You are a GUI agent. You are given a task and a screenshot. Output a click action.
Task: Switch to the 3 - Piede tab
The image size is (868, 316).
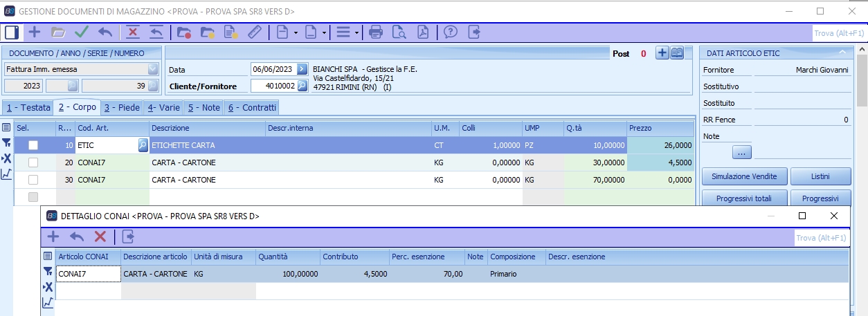(x=121, y=108)
